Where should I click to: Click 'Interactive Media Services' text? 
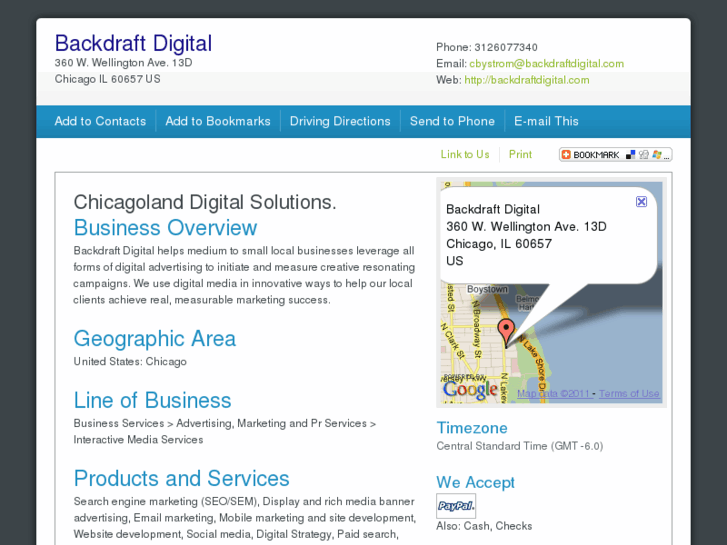138,440
